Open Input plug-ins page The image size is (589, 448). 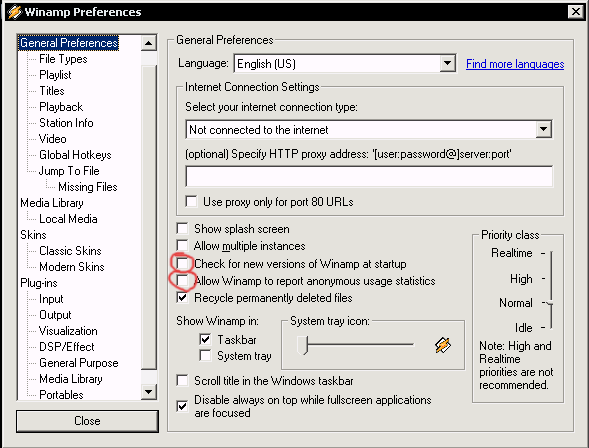tap(51, 299)
